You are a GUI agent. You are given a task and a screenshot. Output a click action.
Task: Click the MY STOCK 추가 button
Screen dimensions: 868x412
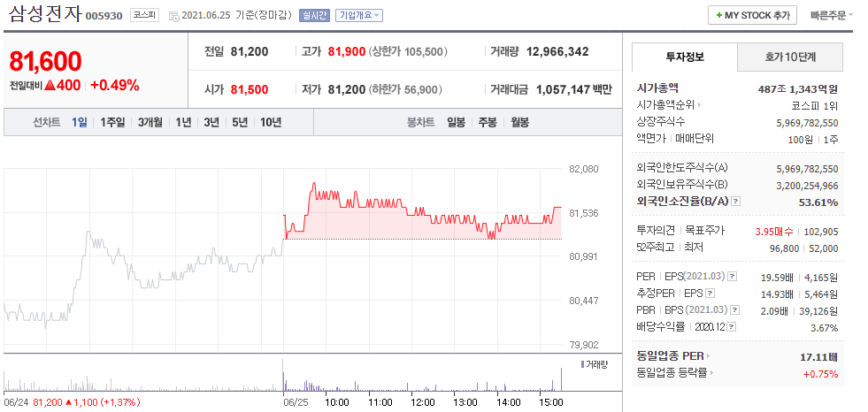click(x=752, y=16)
